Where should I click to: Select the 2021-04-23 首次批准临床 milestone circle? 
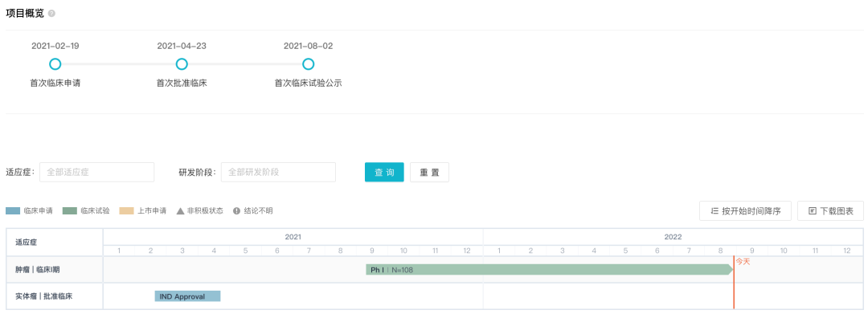coord(182,64)
